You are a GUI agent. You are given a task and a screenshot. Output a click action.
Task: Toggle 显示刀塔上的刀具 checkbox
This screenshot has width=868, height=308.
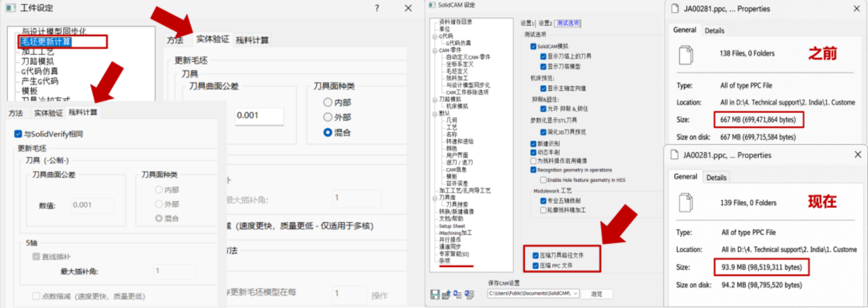543,56
